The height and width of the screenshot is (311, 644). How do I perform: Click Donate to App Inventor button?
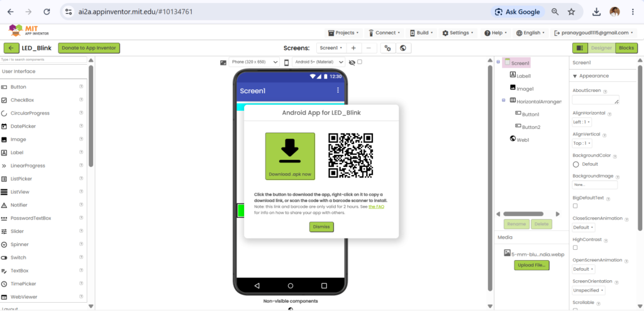click(x=89, y=48)
